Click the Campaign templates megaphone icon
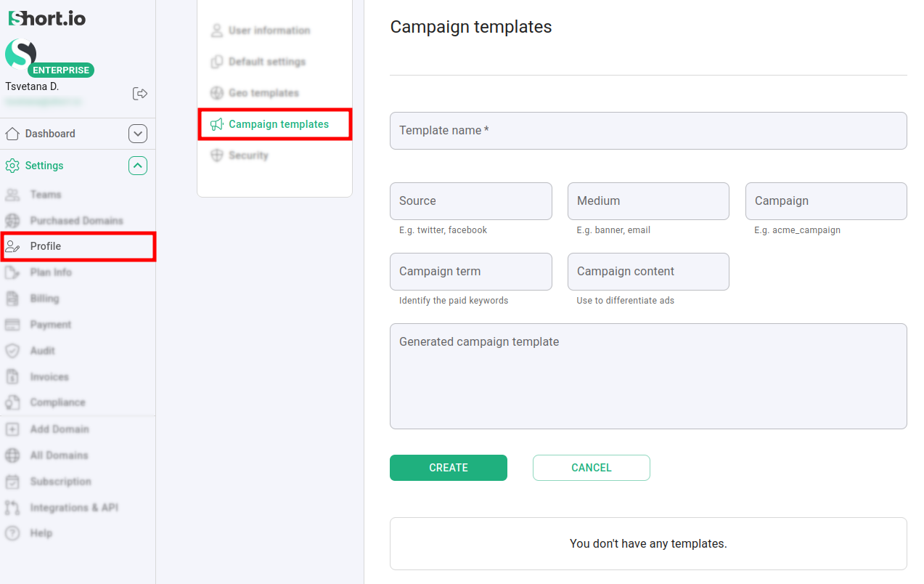924x584 pixels. (216, 124)
